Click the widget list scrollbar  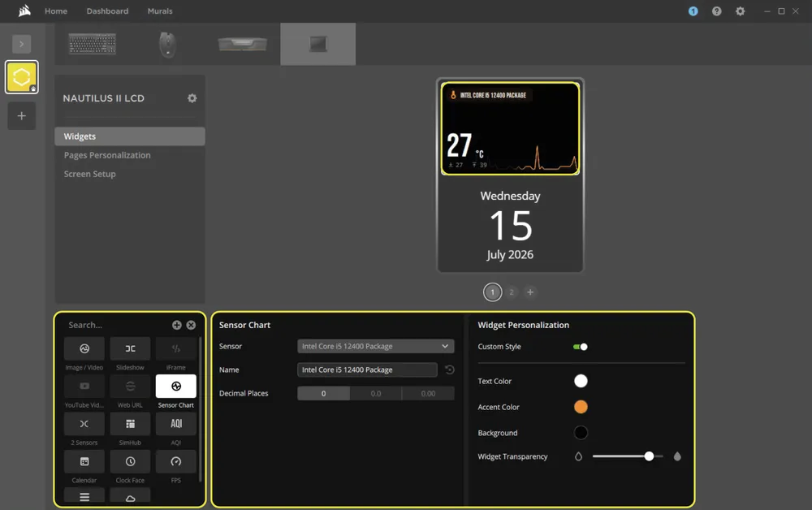click(201, 409)
